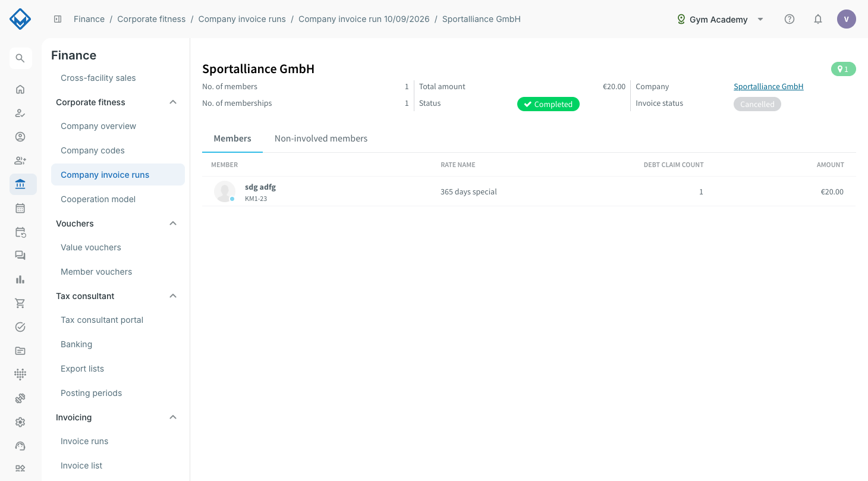The height and width of the screenshot is (481, 868).
Task: Click the app logo in top-left corner
Action: click(x=20, y=19)
